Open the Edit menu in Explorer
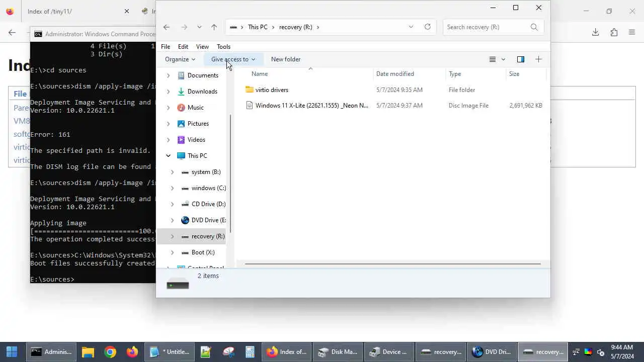This screenshot has width=644, height=362. point(183,47)
